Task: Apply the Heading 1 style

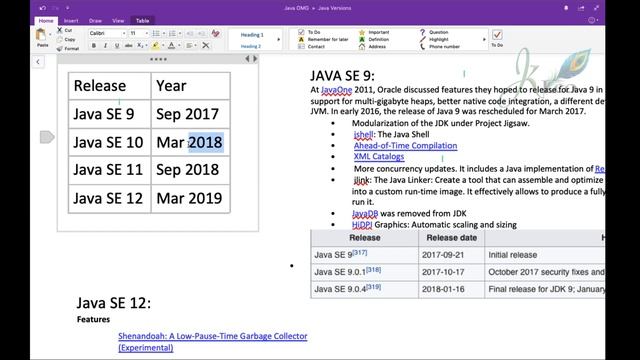Action: (x=252, y=35)
